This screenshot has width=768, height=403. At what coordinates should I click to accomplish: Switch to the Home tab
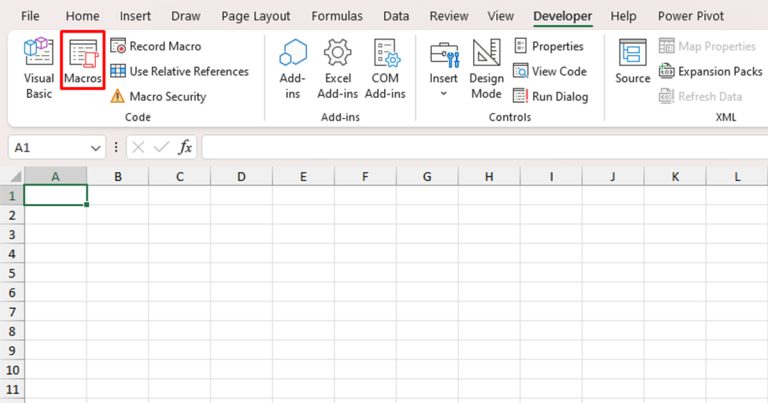82,16
